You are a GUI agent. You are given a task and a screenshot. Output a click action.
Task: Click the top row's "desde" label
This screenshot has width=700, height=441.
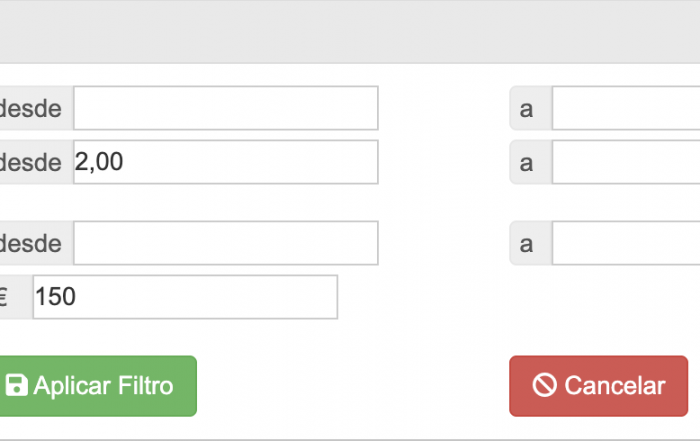tap(31, 108)
